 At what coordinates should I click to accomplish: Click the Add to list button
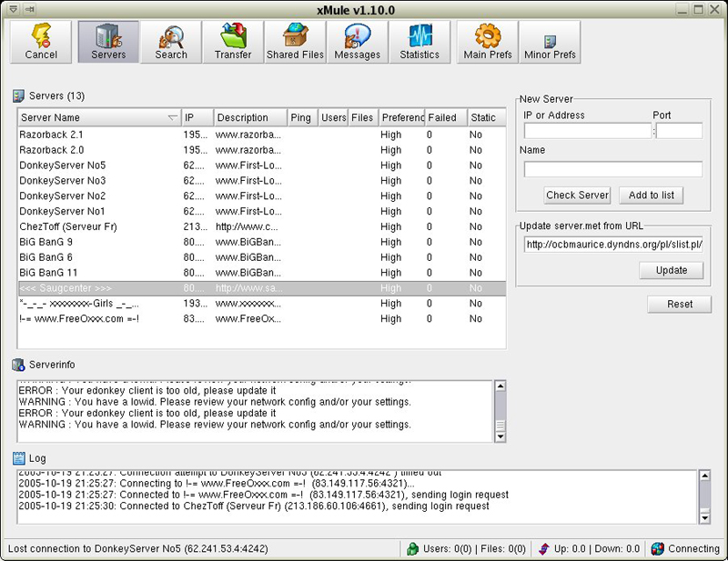652,195
